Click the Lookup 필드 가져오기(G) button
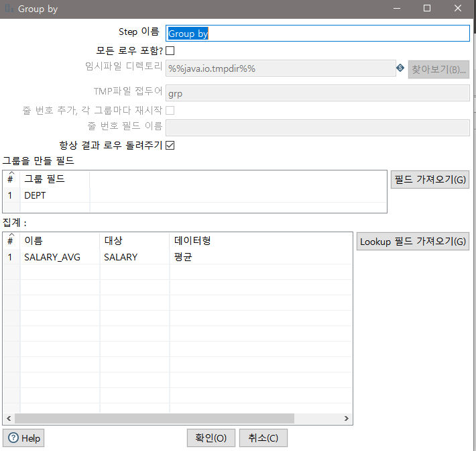 (413, 242)
